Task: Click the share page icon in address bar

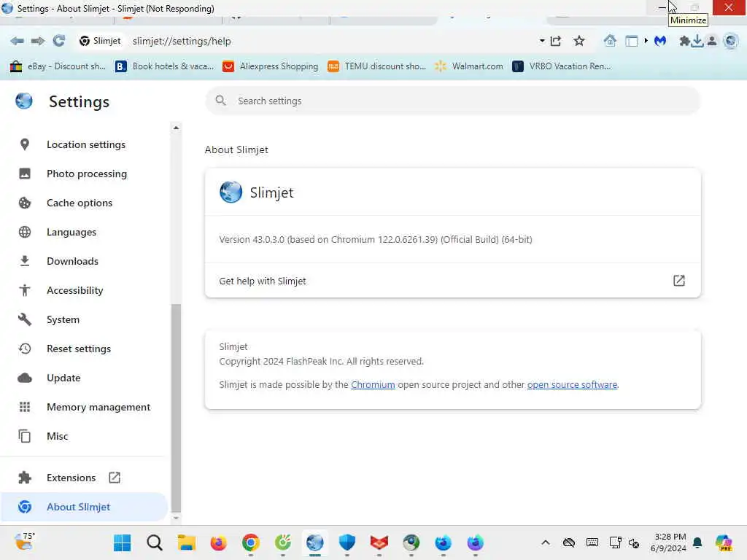Action: [x=555, y=41]
